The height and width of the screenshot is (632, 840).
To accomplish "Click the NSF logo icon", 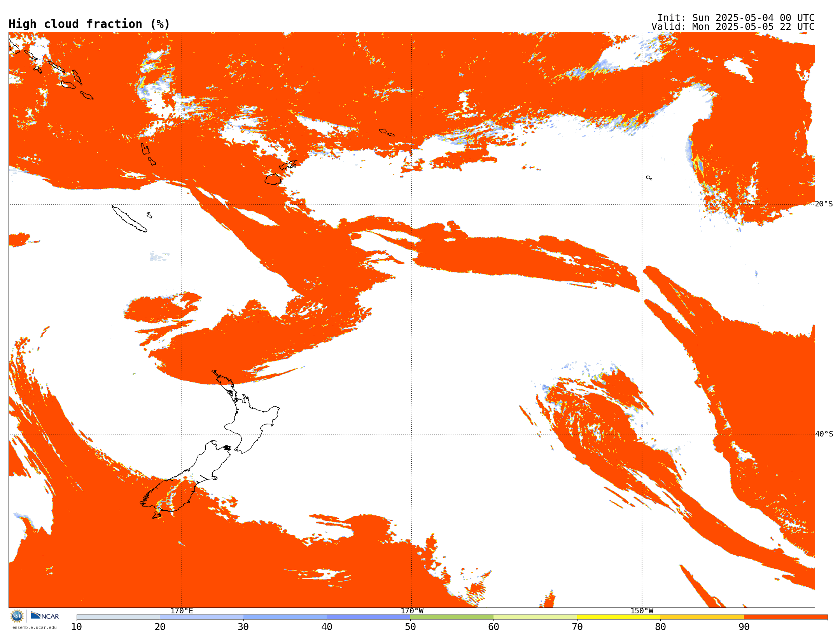I will (x=17, y=616).
